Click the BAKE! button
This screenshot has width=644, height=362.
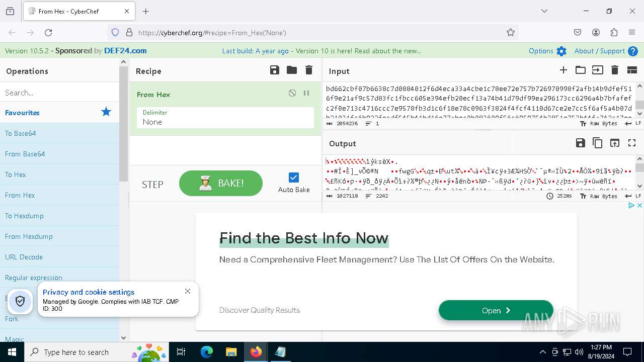click(221, 183)
